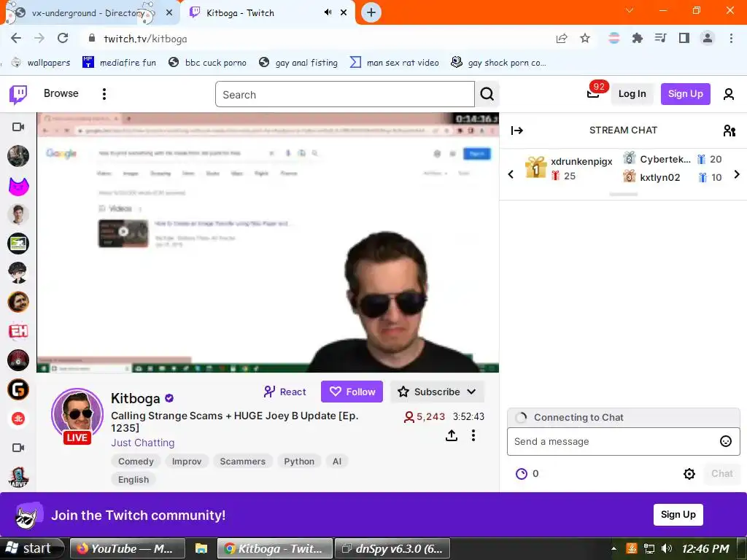This screenshot has width=747, height=560.
Task: Open the chat community users icon
Action: coord(729,131)
